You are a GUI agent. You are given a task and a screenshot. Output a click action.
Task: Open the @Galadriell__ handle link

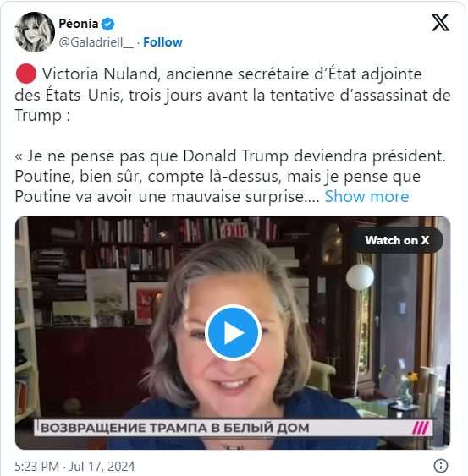coord(96,42)
